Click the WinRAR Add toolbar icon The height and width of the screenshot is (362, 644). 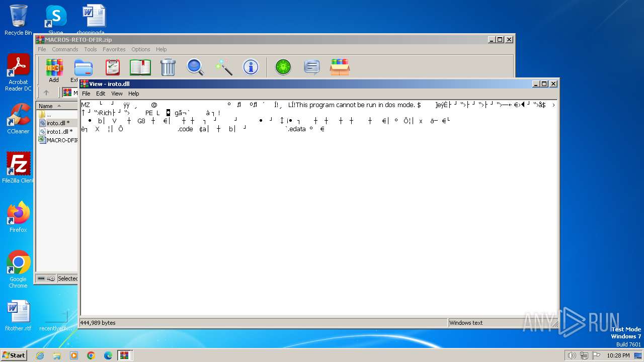[x=54, y=70]
